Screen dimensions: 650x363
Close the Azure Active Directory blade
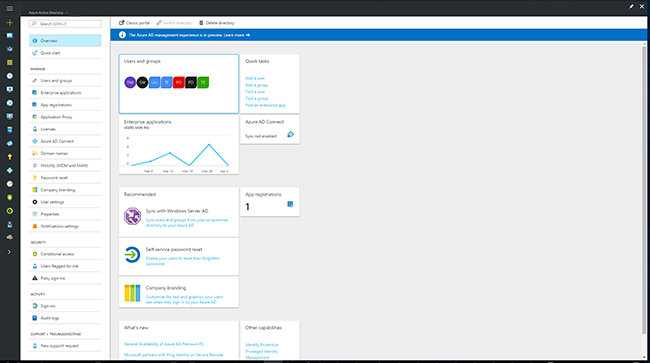(x=642, y=7)
